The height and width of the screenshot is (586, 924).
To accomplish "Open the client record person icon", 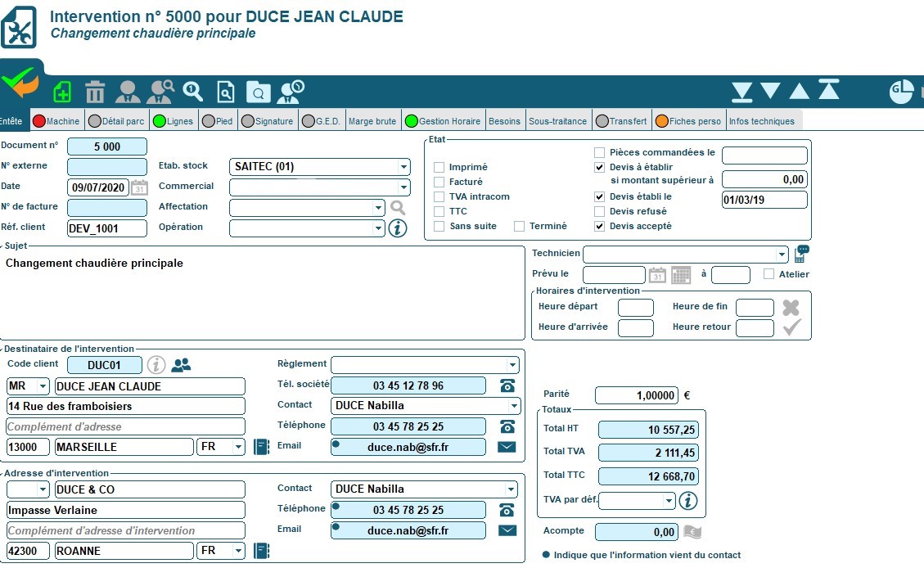I will [128, 92].
